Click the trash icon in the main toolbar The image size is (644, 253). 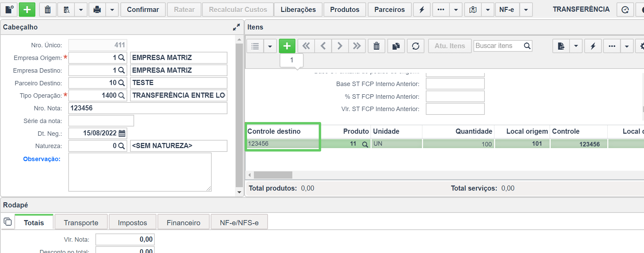coord(48,10)
